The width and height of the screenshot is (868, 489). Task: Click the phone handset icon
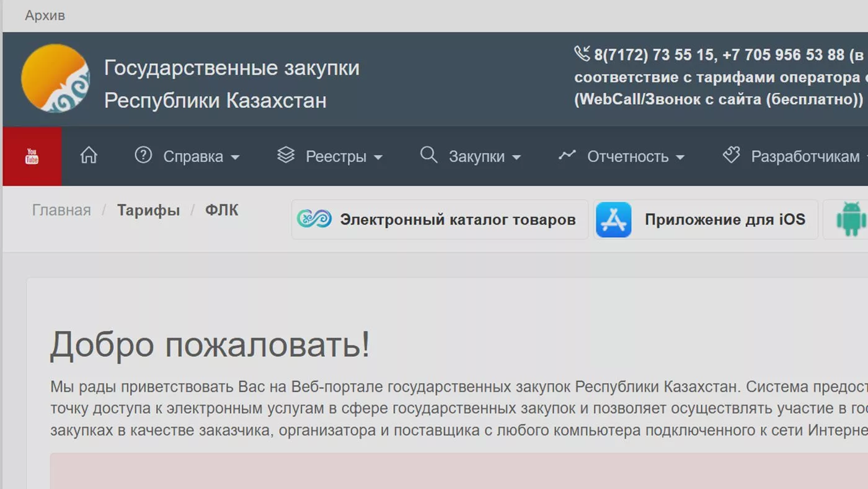pyautogui.click(x=582, y=54)
